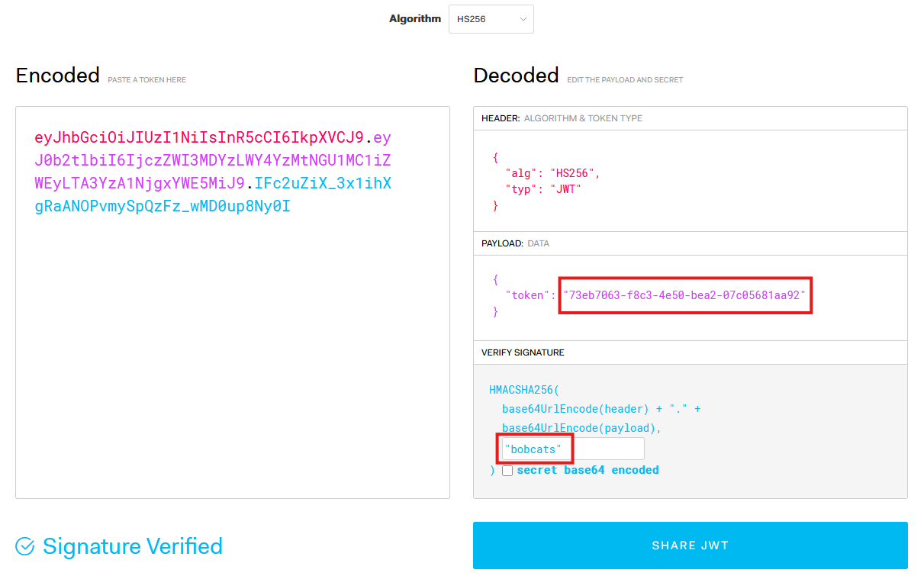
Task: Click the "token" key in payload JSON
Action: [x=526, y=295]
